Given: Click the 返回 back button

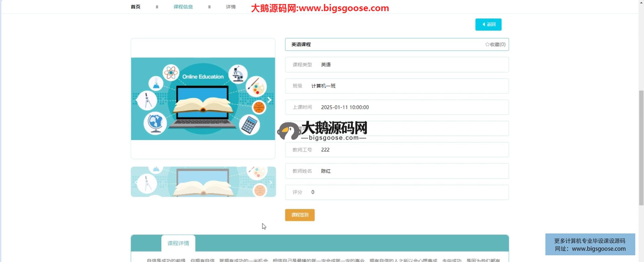Looking at the screenshot, I should coord(488,25).
